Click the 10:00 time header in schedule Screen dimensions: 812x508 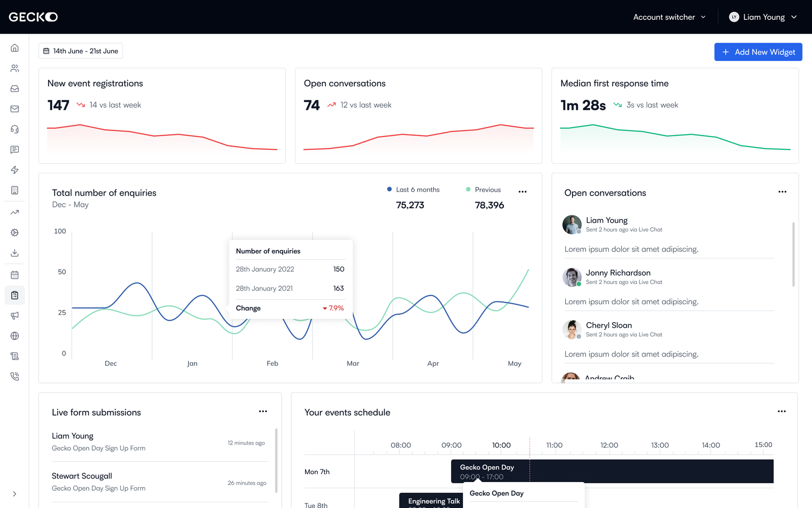(501, 445)
